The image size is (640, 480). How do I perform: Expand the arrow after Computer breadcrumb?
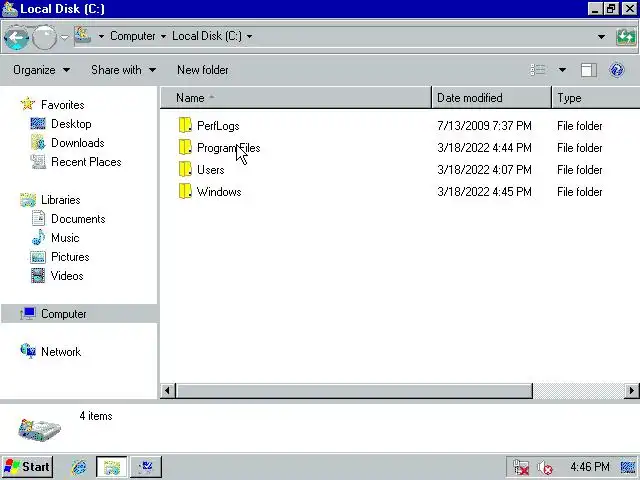click(163, 36)
